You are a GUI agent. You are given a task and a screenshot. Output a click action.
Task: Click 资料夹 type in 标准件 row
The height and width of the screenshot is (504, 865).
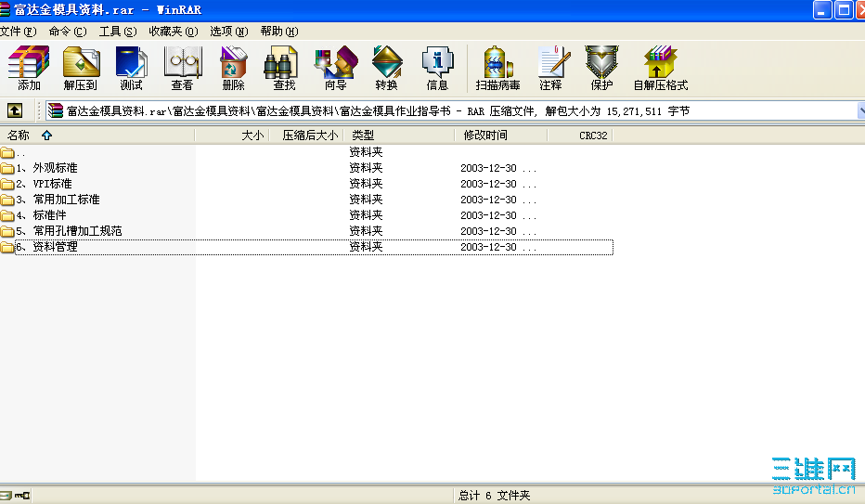tap(366, 215)
